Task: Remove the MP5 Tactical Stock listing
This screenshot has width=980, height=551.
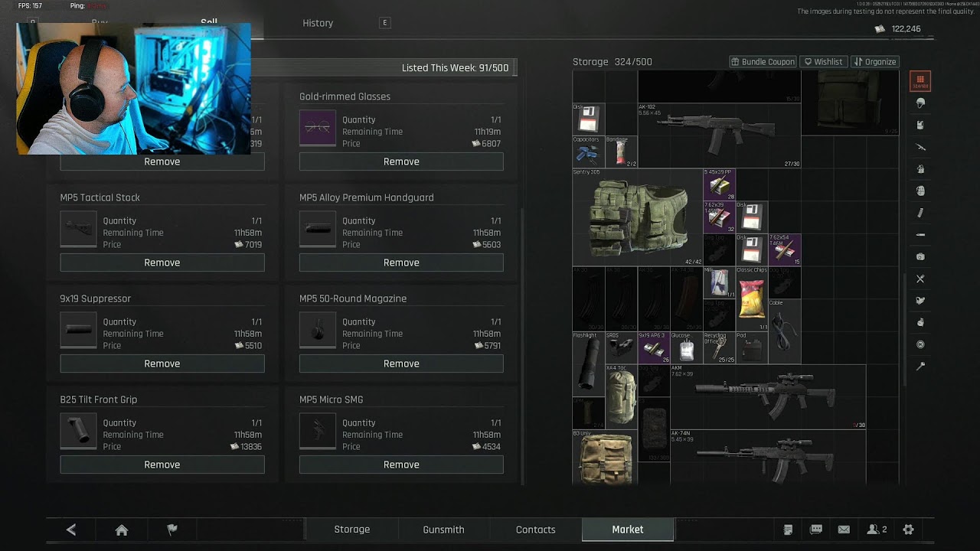Action: [x=162, y=262]
